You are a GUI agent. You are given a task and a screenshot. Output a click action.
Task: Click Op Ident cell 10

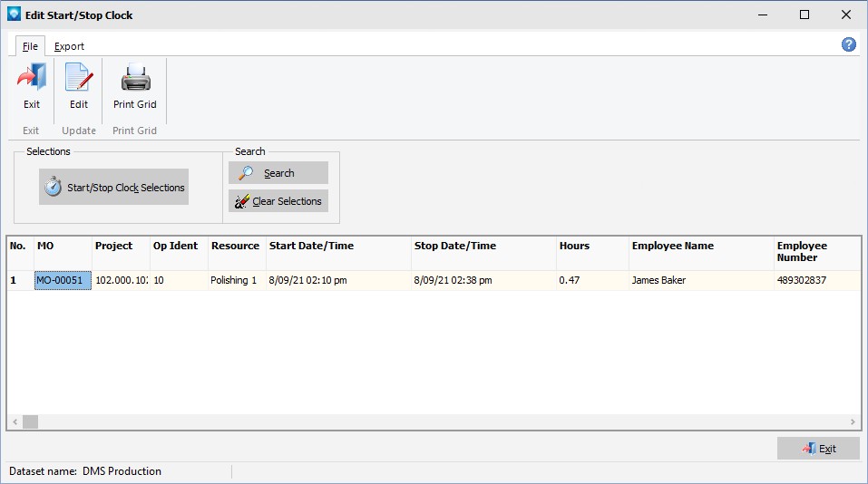(180, 280)
